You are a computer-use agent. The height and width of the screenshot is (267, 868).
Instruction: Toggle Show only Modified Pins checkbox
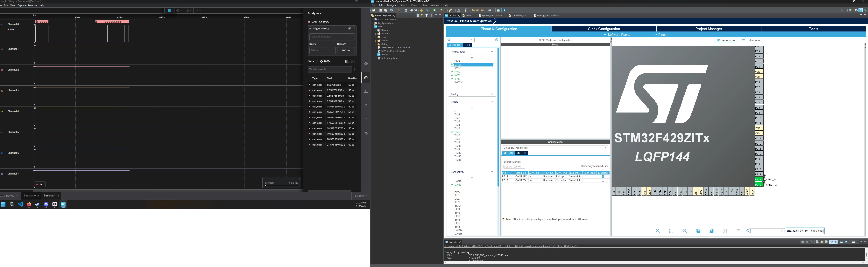579,166
